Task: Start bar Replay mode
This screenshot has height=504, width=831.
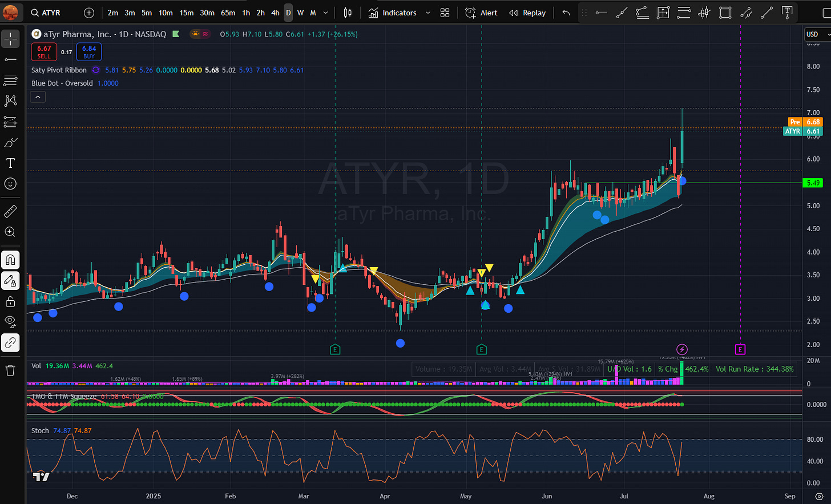Action: click(x=527, y=13)
